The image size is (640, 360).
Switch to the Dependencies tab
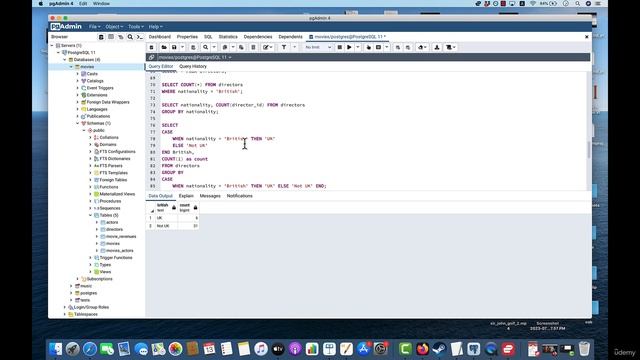258,37
